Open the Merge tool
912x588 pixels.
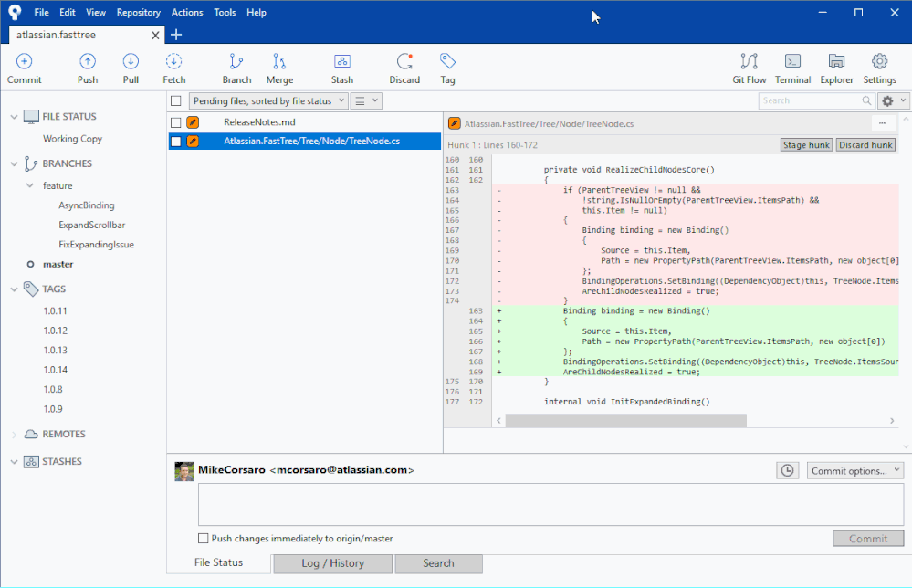click(x=279, y=61)
